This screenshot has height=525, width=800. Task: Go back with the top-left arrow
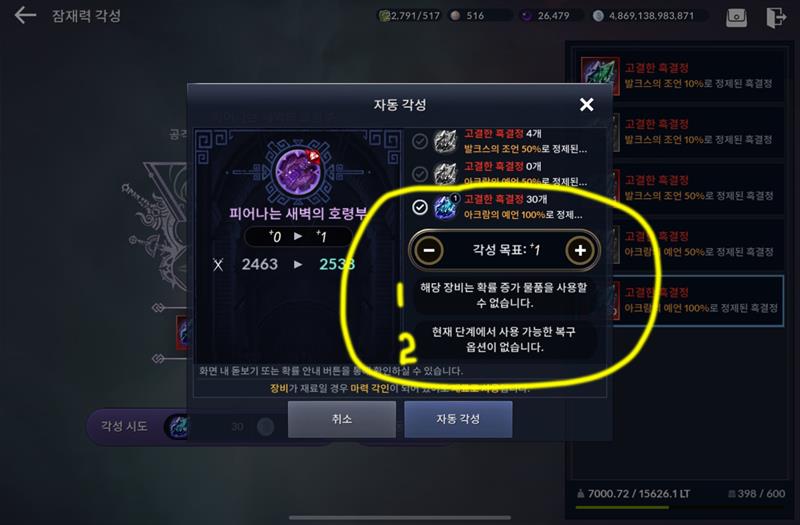coord(24,15)
